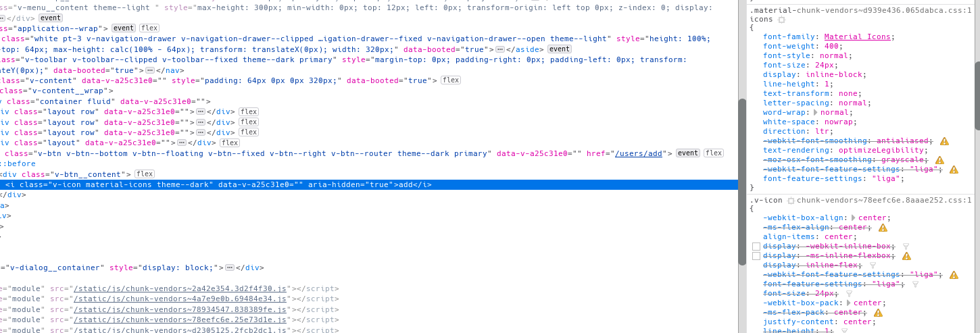Toggle checkbox for display -webkit-inline-box
The height and width of the screenshot is (333, 980).
pyautogui.click(x=756, y=247)
